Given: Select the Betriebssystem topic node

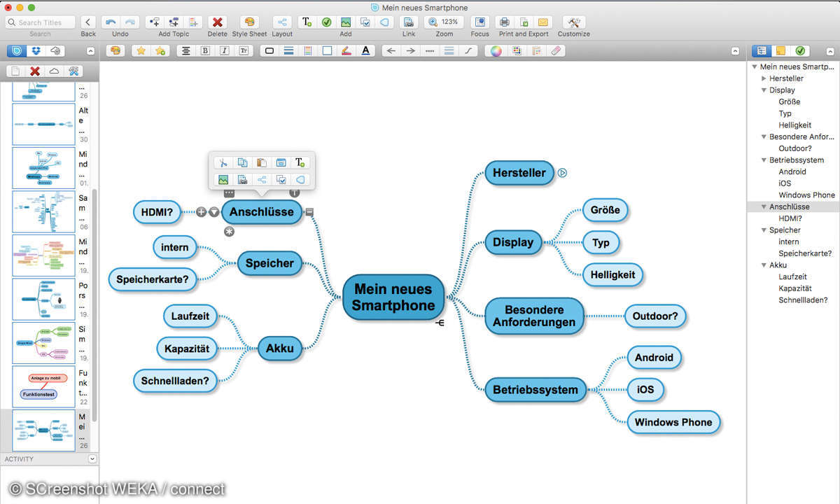Looking at the screenshot, I should coord(535,390).
